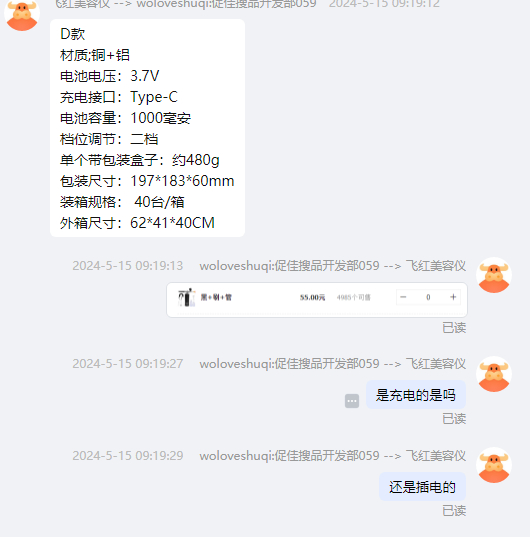The height and width of the screenshot is (537, 530).
Task: Click the 已读 status under the image message
Action: [x=454, y=328]
